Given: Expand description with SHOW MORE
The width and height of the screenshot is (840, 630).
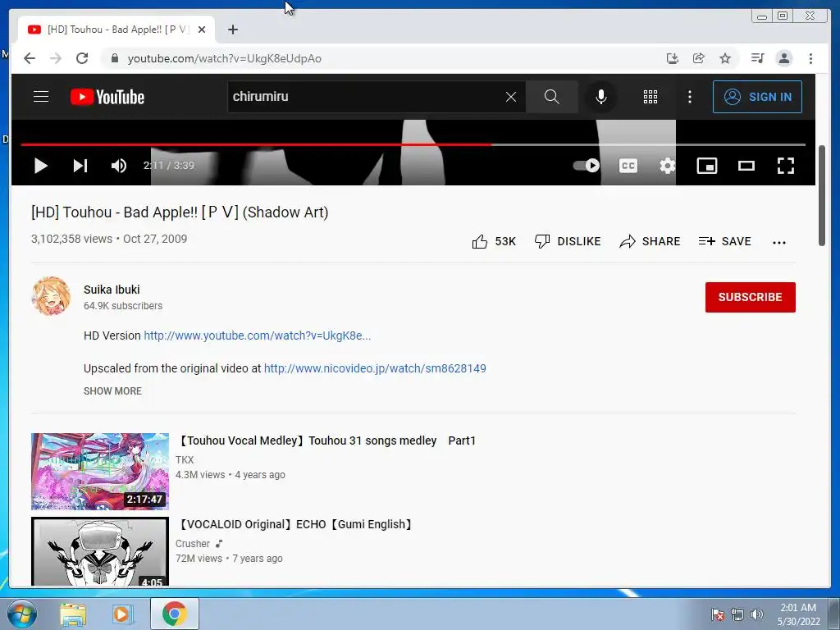Looking at the screenshot, I should (x=112, y=391).
